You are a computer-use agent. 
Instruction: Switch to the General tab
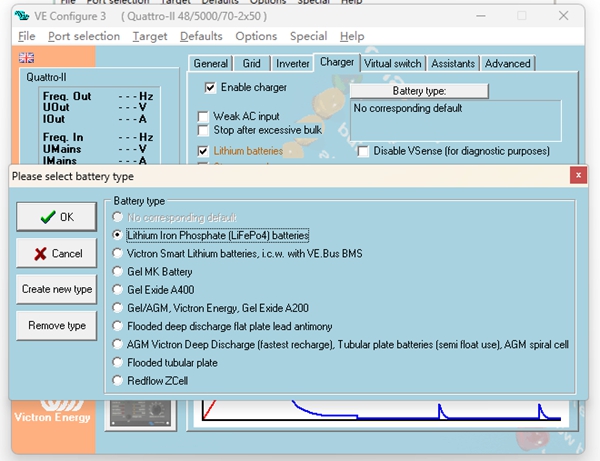tap(210, 64)
